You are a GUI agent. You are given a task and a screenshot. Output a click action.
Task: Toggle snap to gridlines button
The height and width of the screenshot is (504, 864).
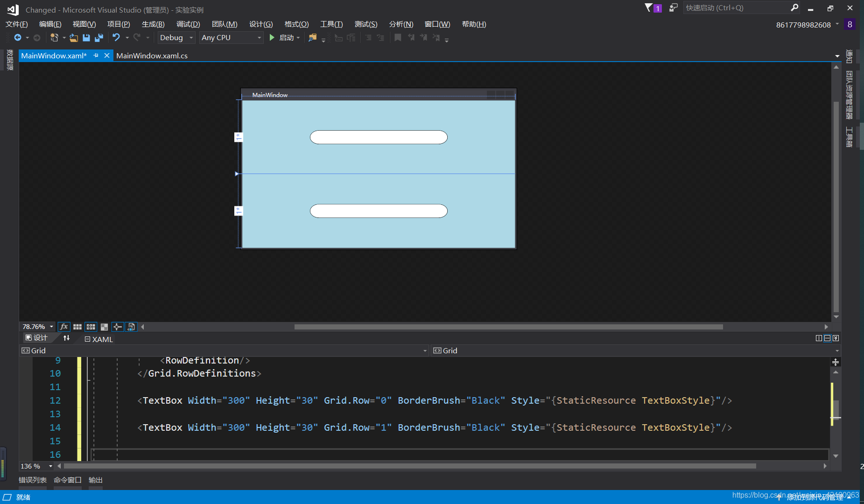91,327
